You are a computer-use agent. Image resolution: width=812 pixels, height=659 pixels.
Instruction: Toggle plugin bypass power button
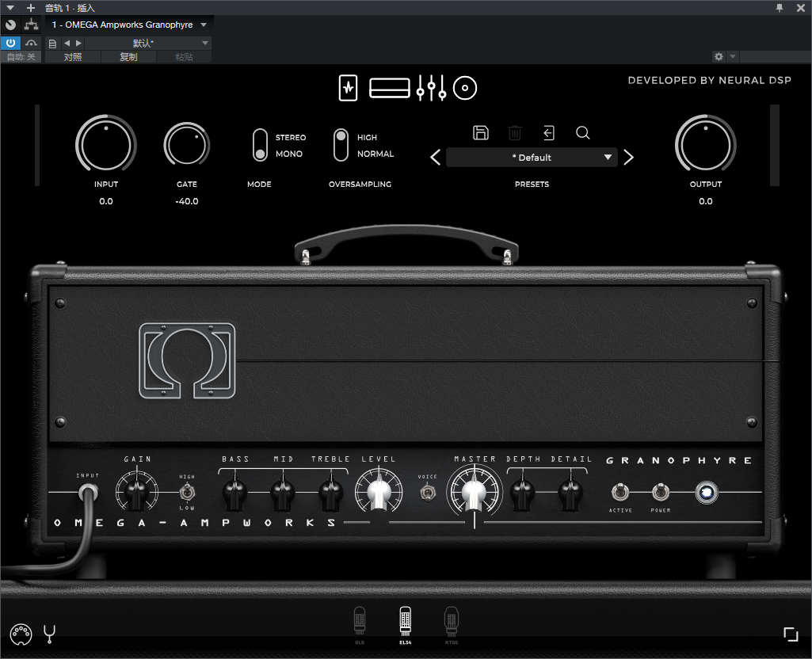coord(10,43)
